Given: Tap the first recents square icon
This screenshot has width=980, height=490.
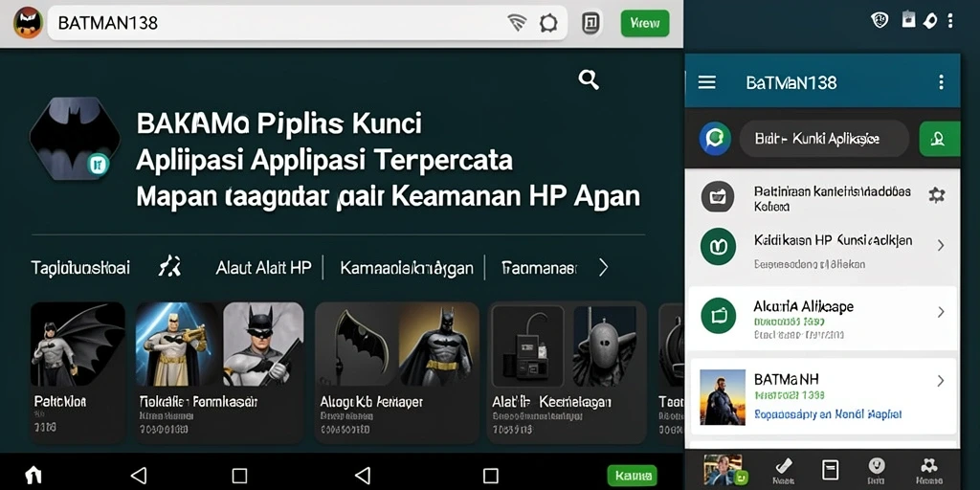Looking at the screenshot, I should [239, 477].
